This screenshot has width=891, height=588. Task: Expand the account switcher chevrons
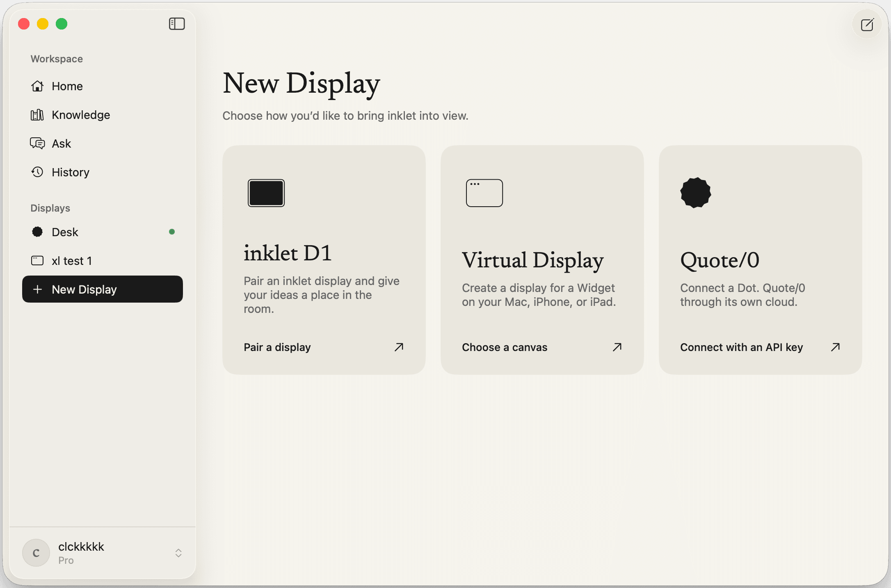(x=178, y=553)
